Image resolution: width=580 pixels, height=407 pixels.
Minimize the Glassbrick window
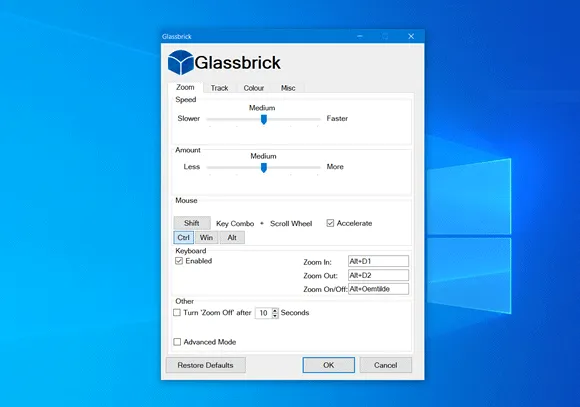click(x=360, y=36)
